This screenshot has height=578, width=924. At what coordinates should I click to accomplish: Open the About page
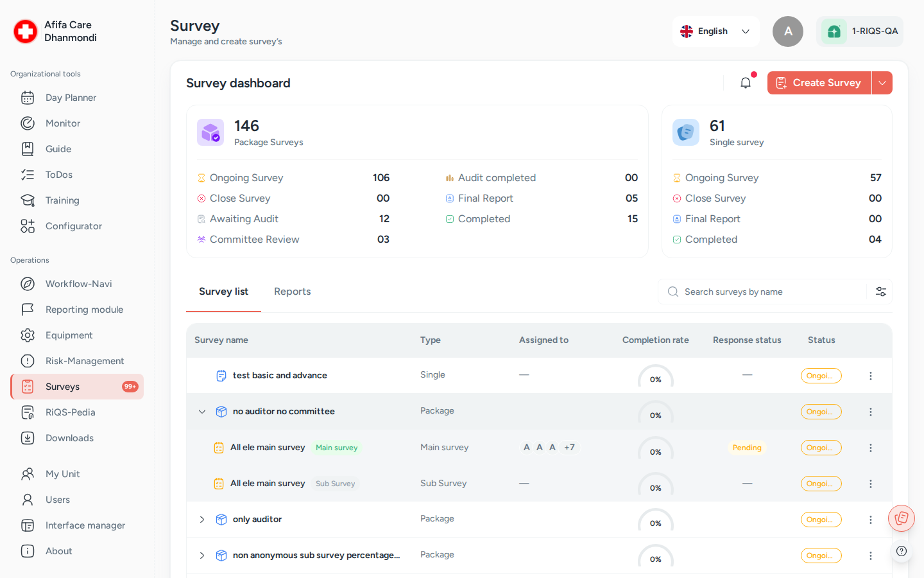pos(77,551)
